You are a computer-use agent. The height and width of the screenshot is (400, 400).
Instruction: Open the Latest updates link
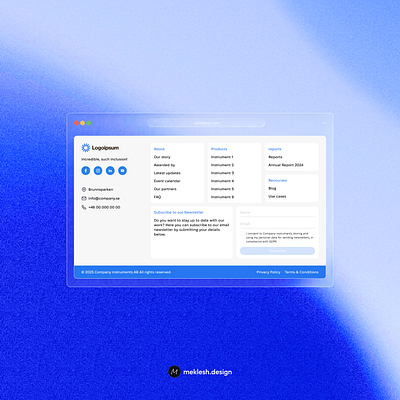click(x=167, y=173)
